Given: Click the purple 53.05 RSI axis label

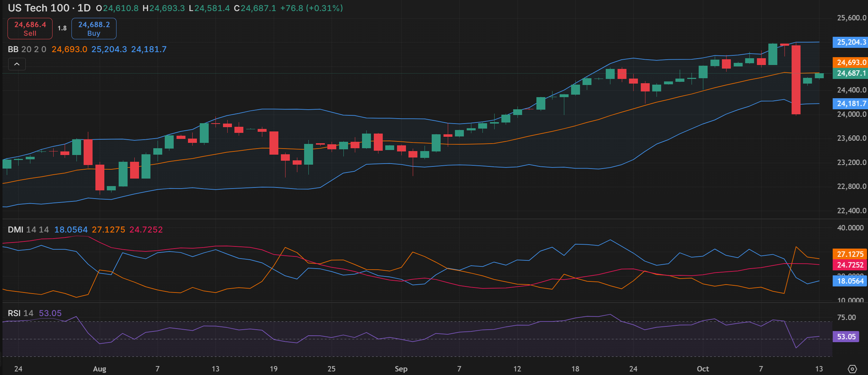Looking at the screenshot, I should tap(846, 337).
